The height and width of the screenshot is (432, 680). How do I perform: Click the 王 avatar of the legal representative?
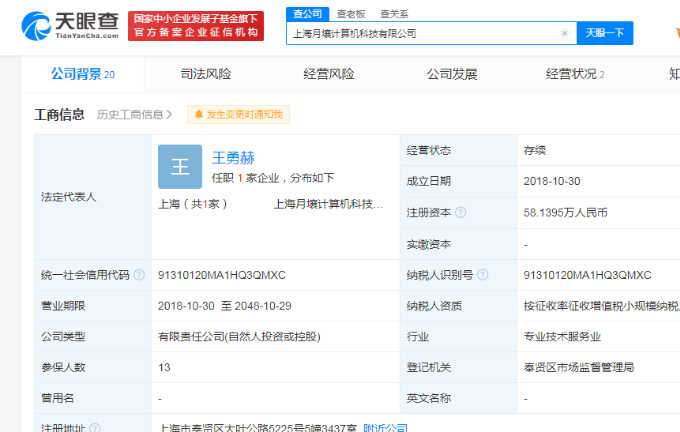pos(180,167)
